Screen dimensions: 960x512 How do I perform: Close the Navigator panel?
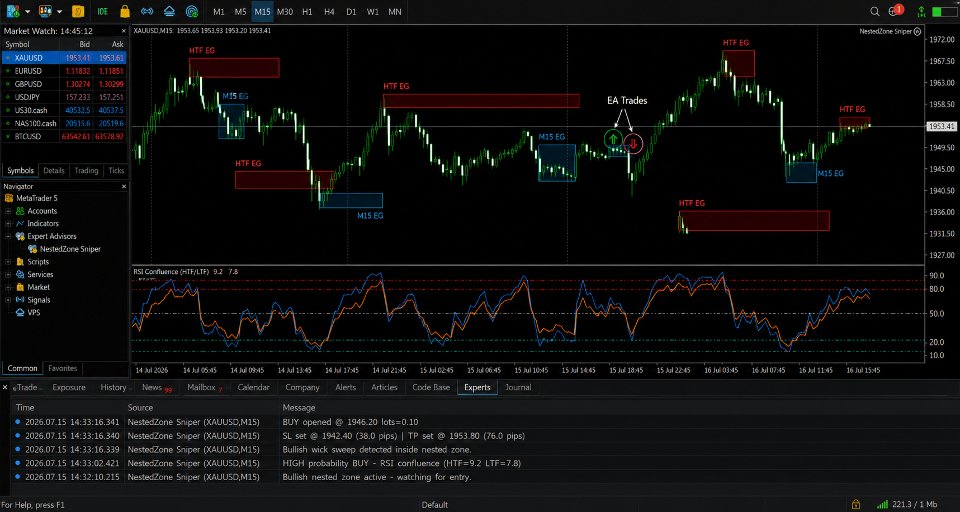pyautogui.click(x=124, y=186)
